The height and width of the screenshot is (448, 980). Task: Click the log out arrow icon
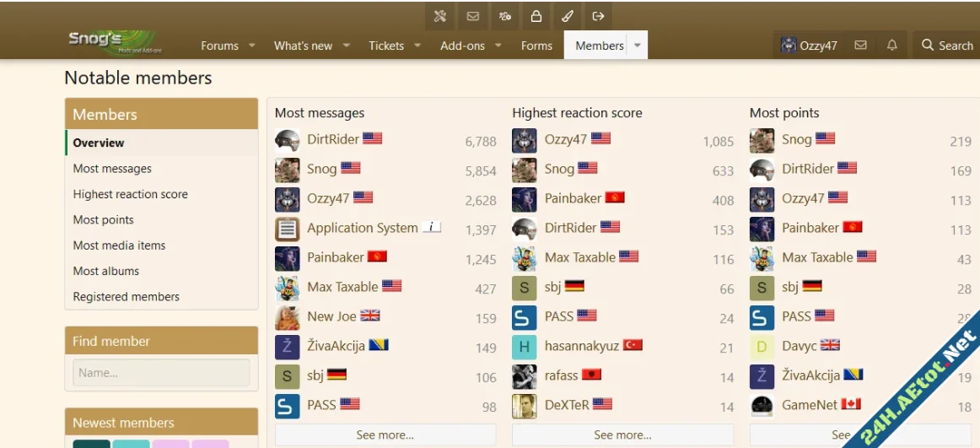pos(598,16)
